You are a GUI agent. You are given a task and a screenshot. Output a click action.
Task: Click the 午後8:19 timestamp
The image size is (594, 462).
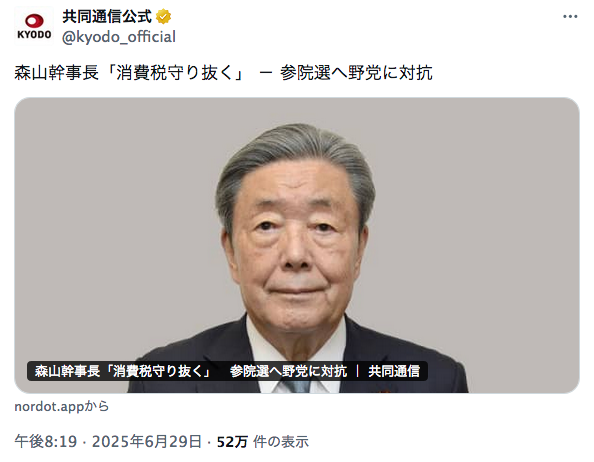45,442
